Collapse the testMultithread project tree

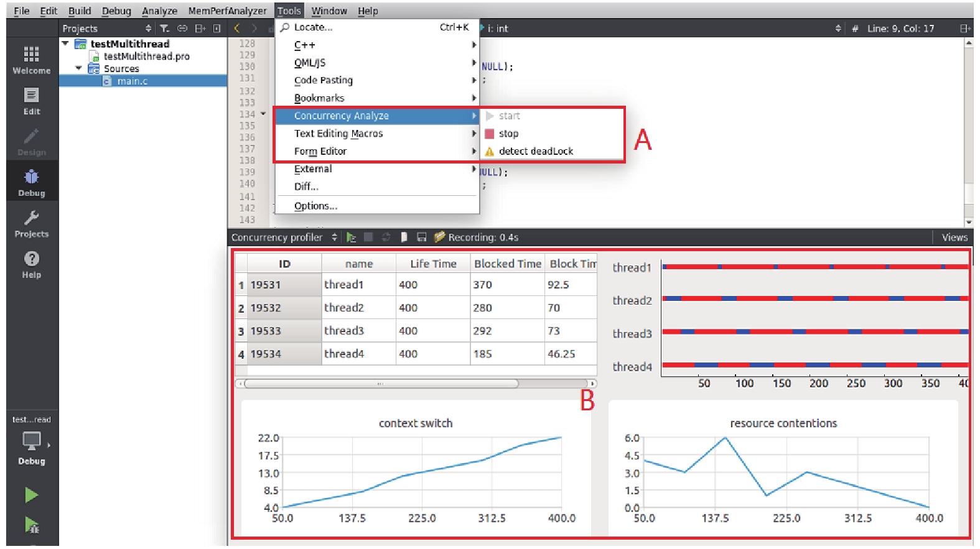coord(65,44)
